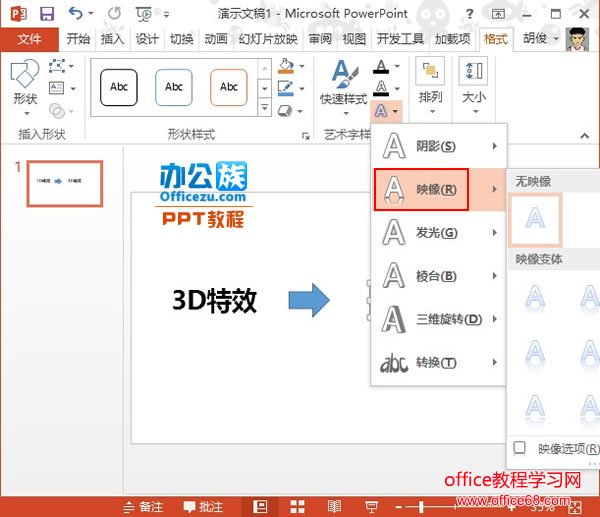
Task: Start slideshow from beginning icon
Action: (143, 14)
